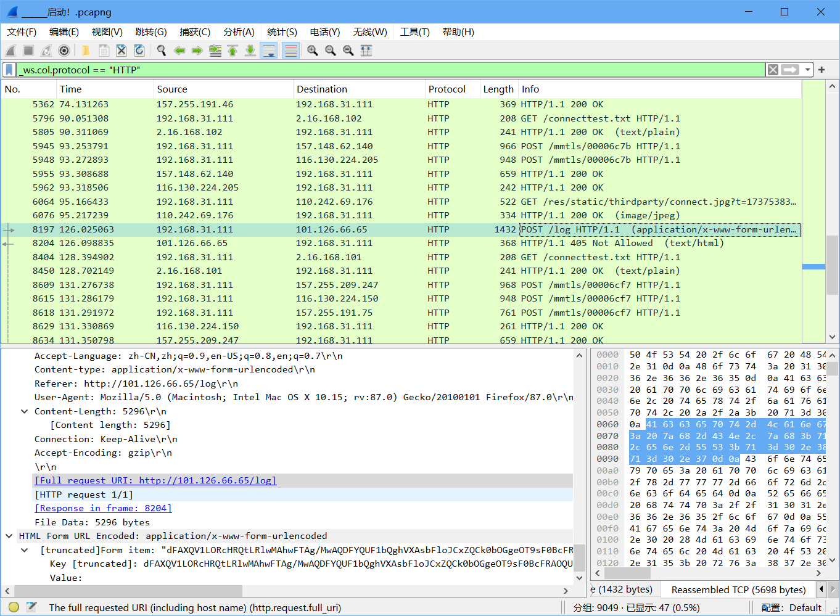Click go to specified packet icon
The width and height of the screenshot is (840, 616).
pyautogui.click(x=215, y=51)
